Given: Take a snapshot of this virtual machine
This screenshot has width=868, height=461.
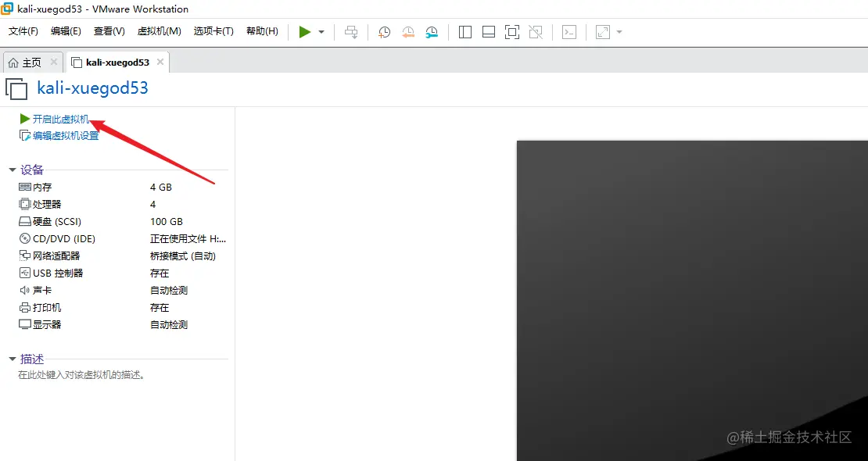Looking at the screenshot, I should pos(384,32).
